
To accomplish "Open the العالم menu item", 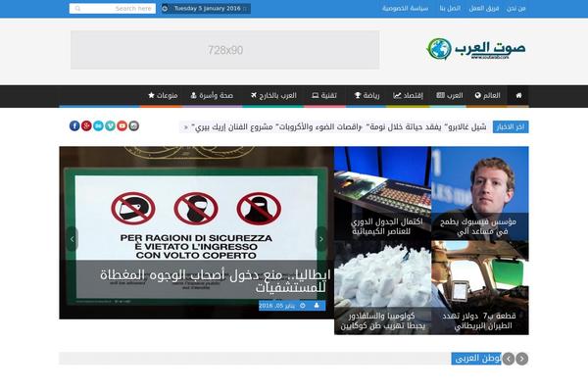I will point(487,96).
